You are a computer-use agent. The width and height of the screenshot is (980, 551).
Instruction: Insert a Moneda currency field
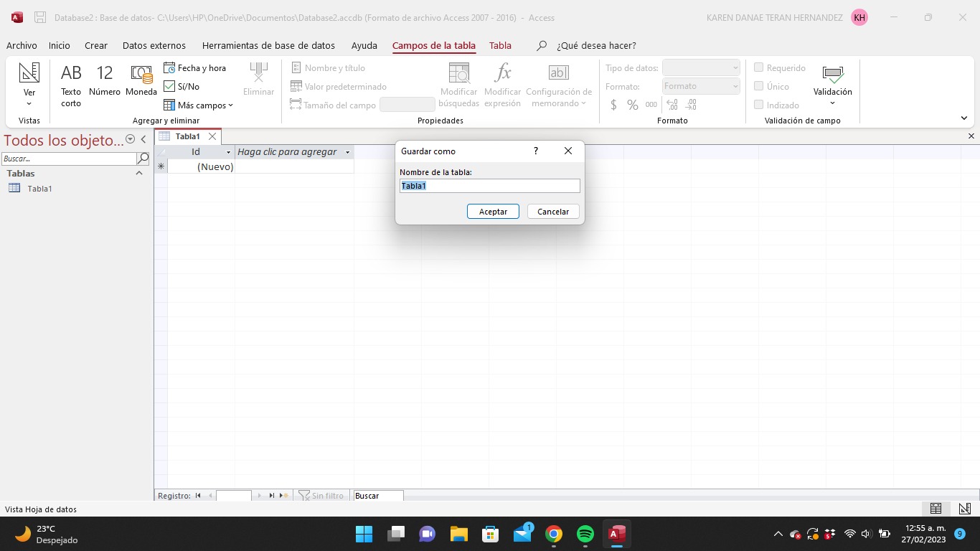pos(141,82)
